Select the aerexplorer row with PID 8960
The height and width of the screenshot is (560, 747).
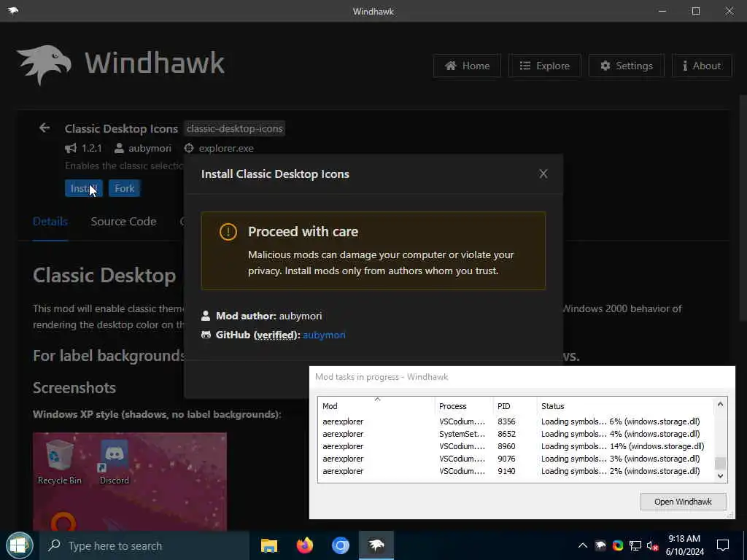516,446
